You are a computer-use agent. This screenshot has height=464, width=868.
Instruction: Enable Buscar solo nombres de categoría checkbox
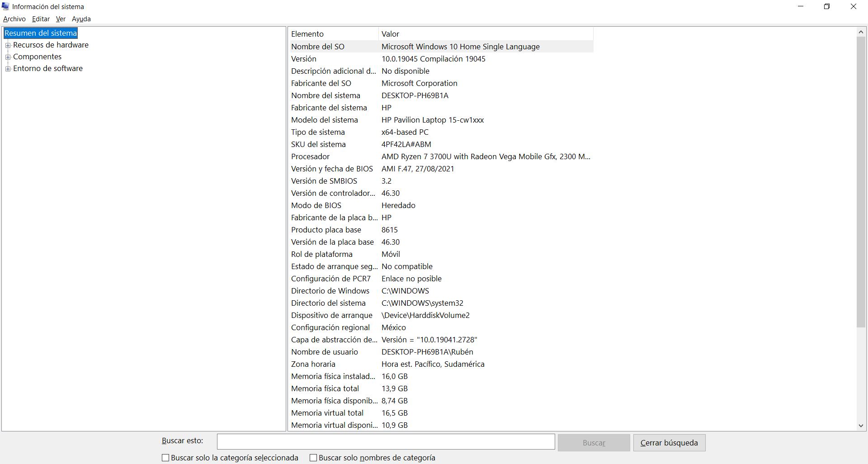tap(313, 458)
